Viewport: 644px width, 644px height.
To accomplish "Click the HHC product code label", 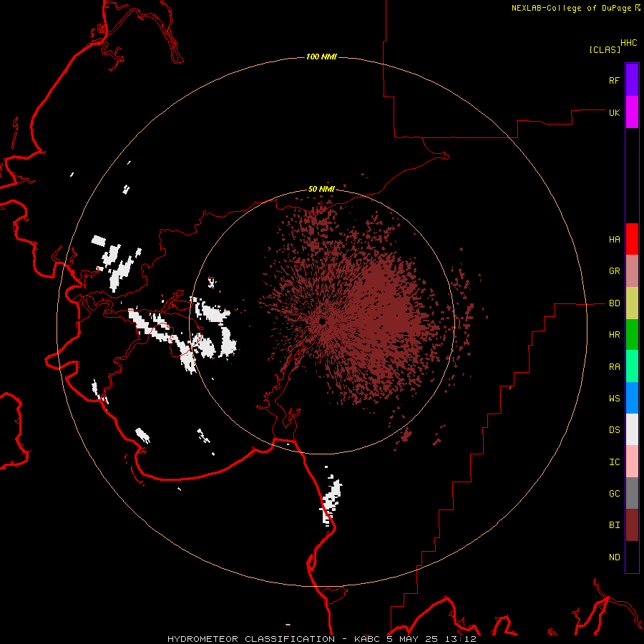I will (628, 43).
